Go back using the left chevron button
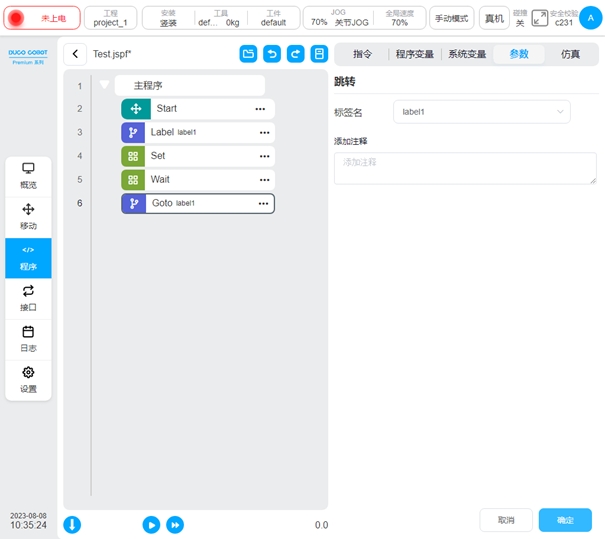This screenshot has height=539, width=605. pyautogui.click(x=75, y=54)
